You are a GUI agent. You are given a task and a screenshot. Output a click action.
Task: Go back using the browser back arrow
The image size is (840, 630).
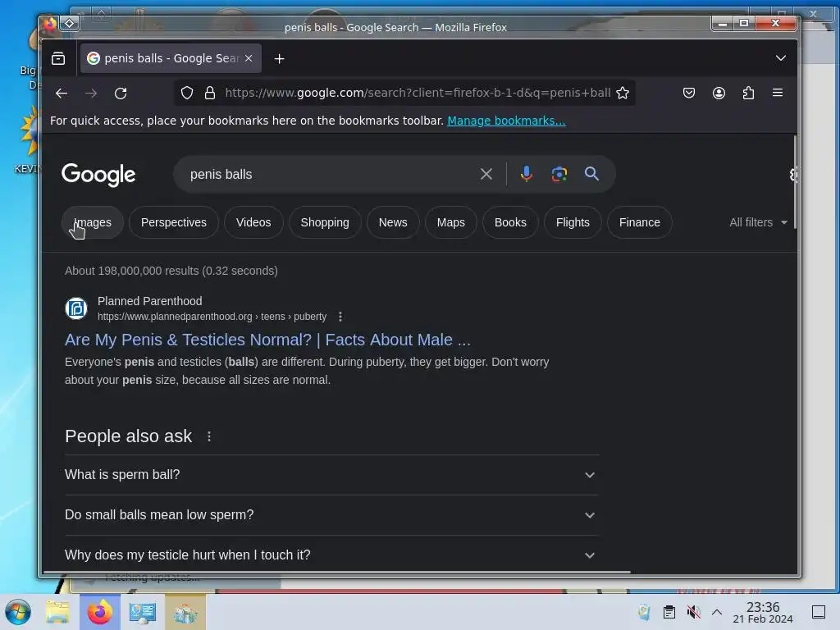pos(61,94)
